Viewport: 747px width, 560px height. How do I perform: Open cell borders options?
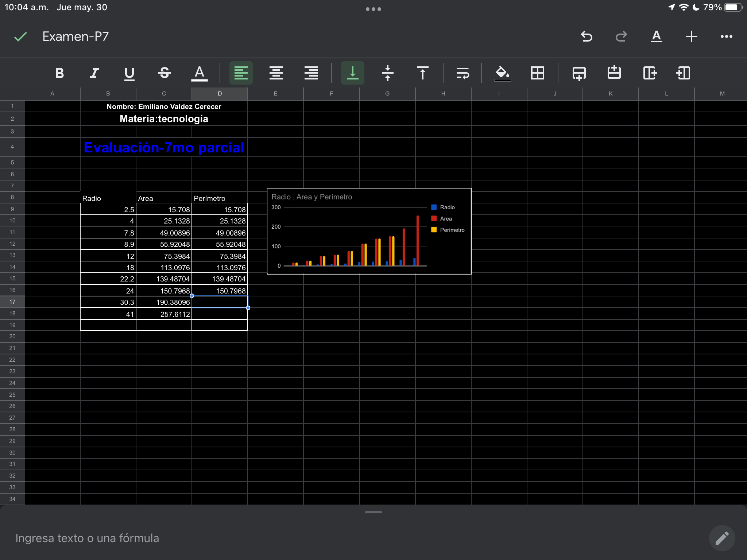tap(538, 73)
